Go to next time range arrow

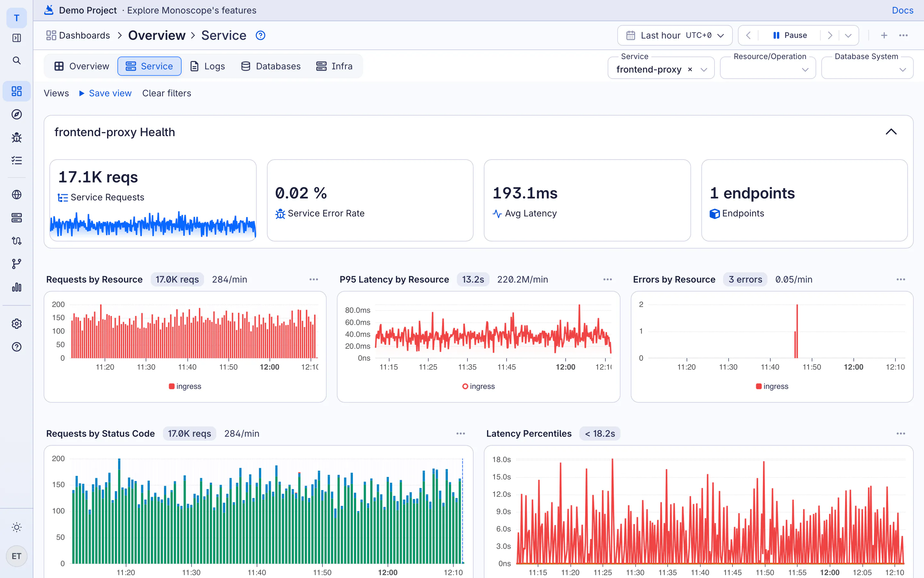830,35
